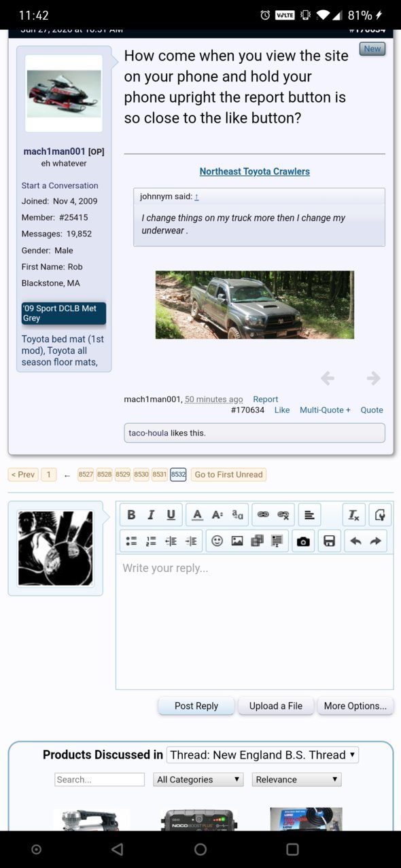Undo the last edit in editor
Viewport: 401px width, 868px height.
355,541
